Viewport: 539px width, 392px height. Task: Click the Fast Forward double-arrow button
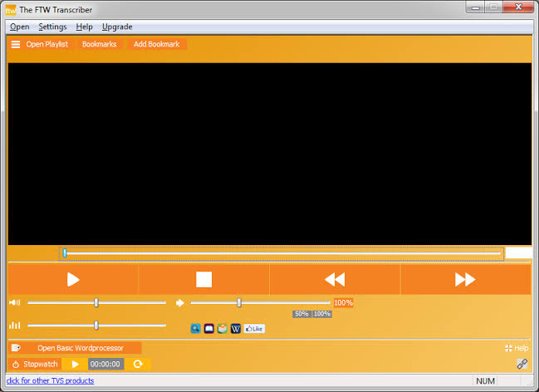[465, 280]
